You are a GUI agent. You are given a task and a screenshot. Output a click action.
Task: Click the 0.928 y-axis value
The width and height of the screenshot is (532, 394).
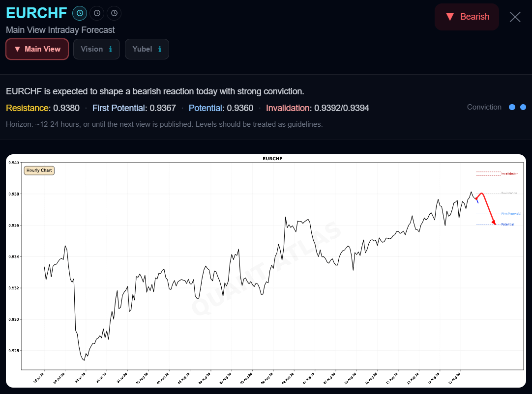tap(14, 351)
